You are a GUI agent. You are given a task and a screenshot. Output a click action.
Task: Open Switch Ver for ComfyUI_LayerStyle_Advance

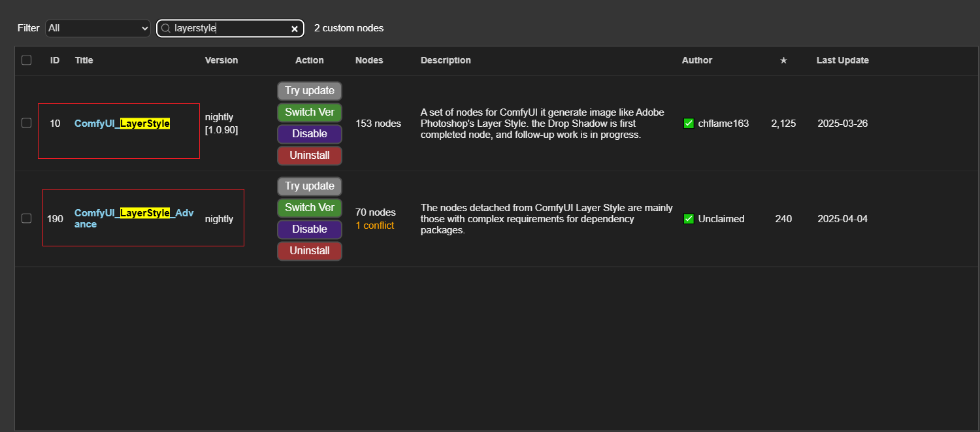[310, 208]
